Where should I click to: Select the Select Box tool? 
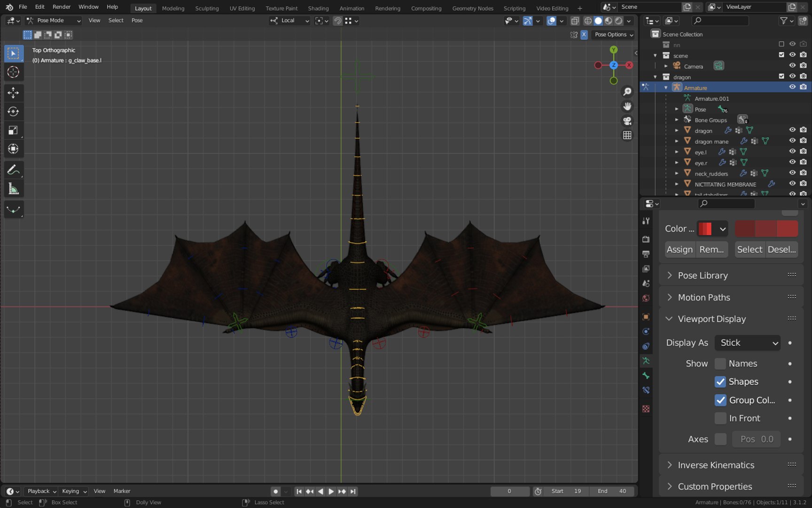point(14,53)
